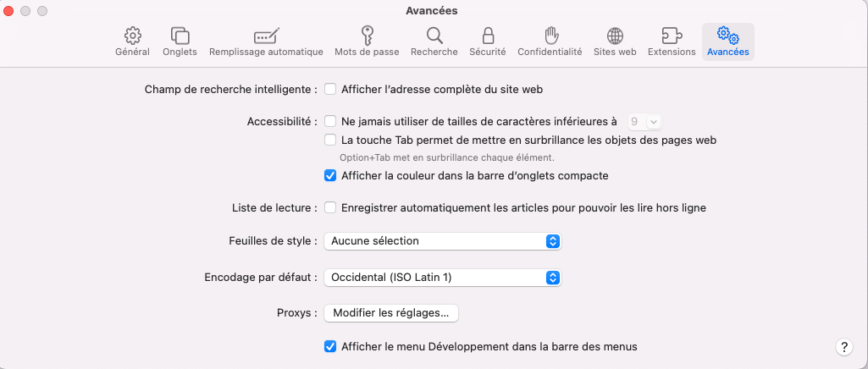Image resolution: width=868 pixels, height=369 pixels.
Task: Click the Modifier les réglages button
Action: (x=391, y=313)
